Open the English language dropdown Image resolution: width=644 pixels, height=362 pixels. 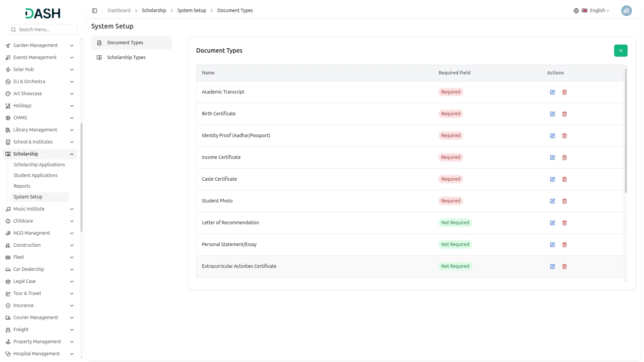[x=596, y=11]
